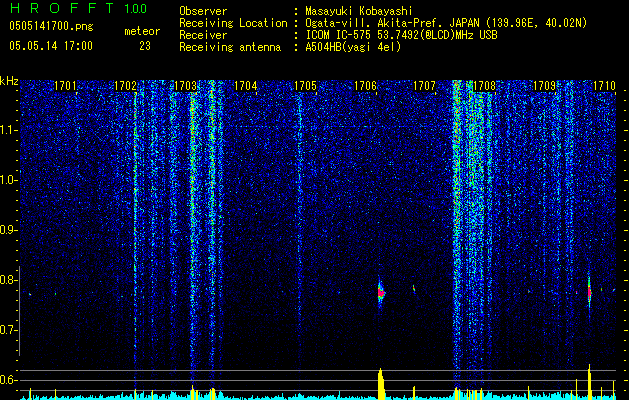Click the 1710 time marker

pyautogui.click(x=604, y=86)
